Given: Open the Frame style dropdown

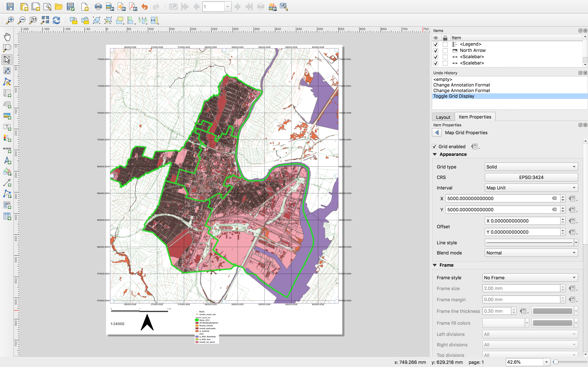Looking at the screenshot, I should coord(530,278).
